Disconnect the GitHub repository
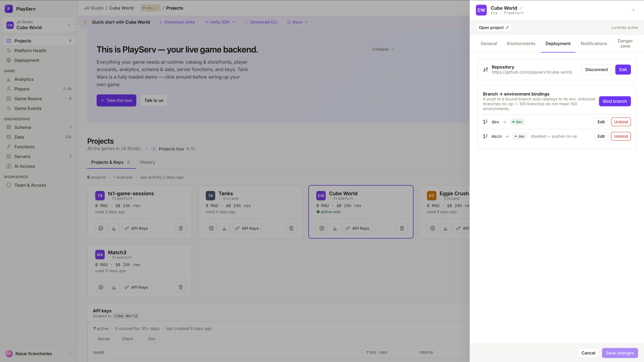Image resolution: width=644 pixels, height=362 pixels. (597, 69)
